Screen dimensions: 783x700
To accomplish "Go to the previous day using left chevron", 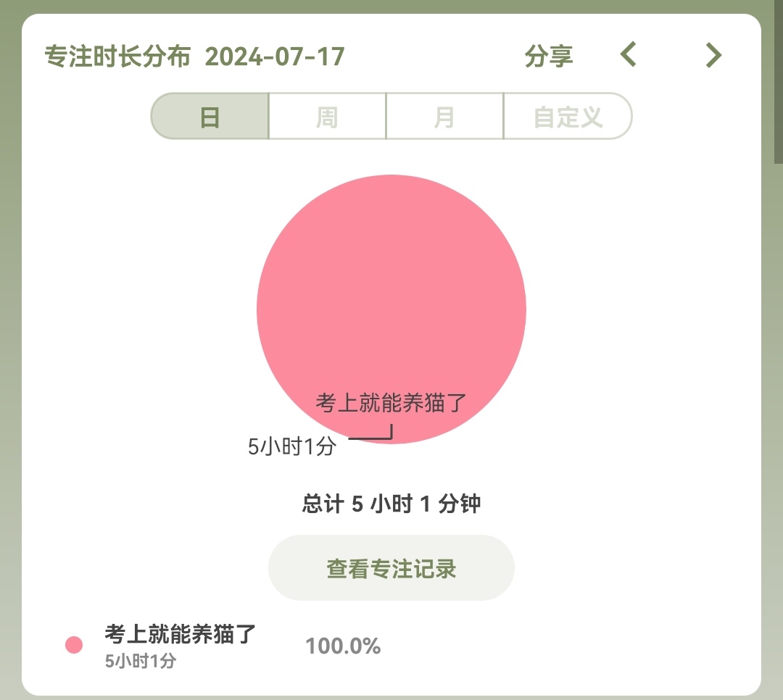I will pyautogui.click(x=629, y=55).
